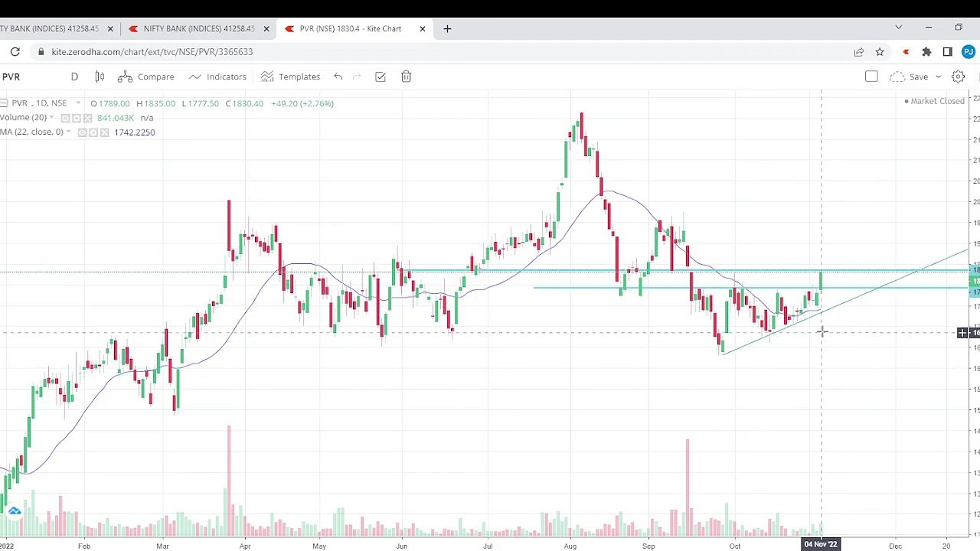Click the Dec label on time axis
The image size is (980, 551).
[895, 546]
